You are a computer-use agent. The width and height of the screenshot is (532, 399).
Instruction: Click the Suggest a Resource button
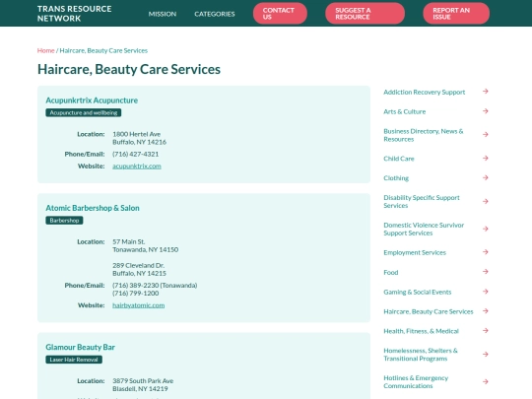365,14
